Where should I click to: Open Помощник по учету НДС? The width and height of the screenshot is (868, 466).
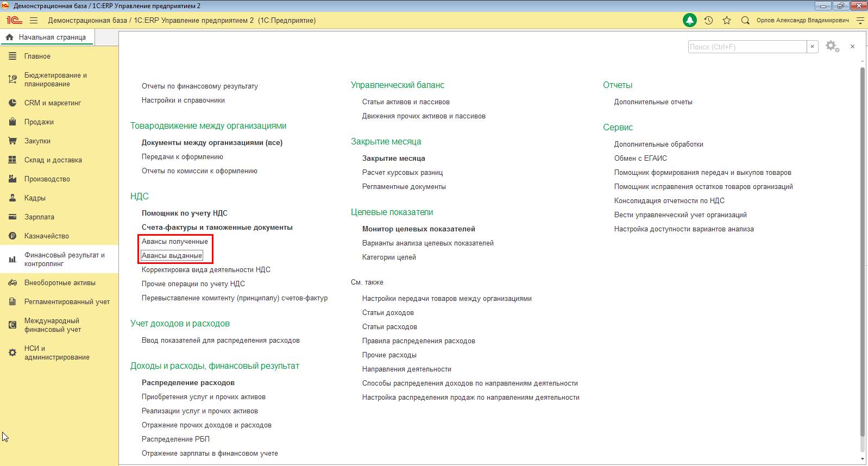click(x=185, y=213)
